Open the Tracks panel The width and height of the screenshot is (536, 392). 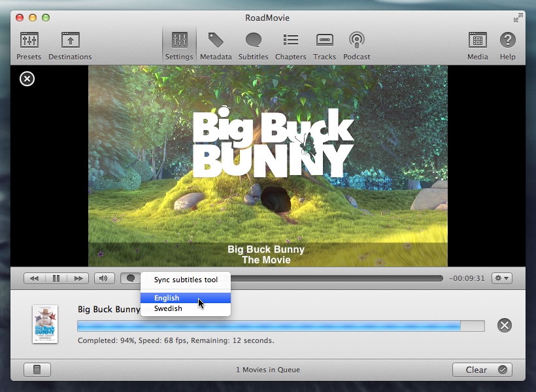tap(324, 46)
